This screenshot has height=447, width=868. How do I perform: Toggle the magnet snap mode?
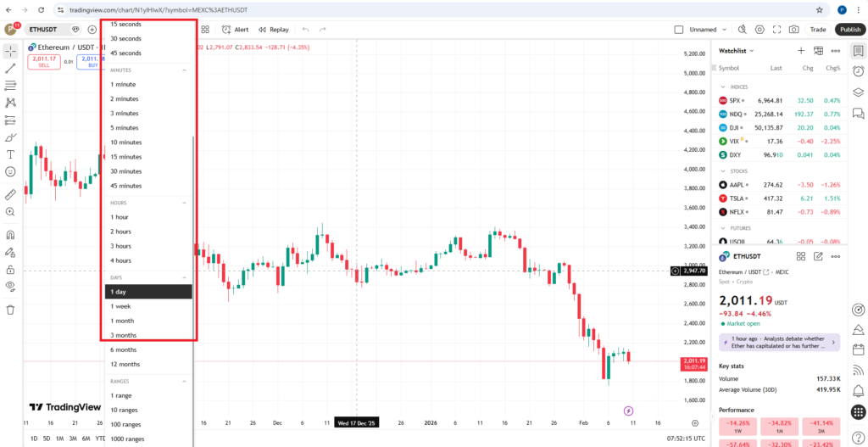click(x=11, y=235)
